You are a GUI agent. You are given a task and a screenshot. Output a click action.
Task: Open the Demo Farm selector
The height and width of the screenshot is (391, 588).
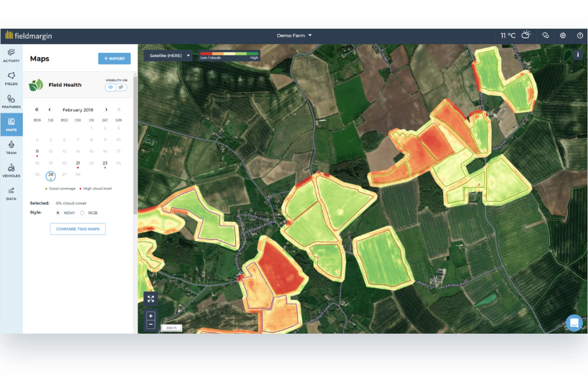[x=295, y=35]
